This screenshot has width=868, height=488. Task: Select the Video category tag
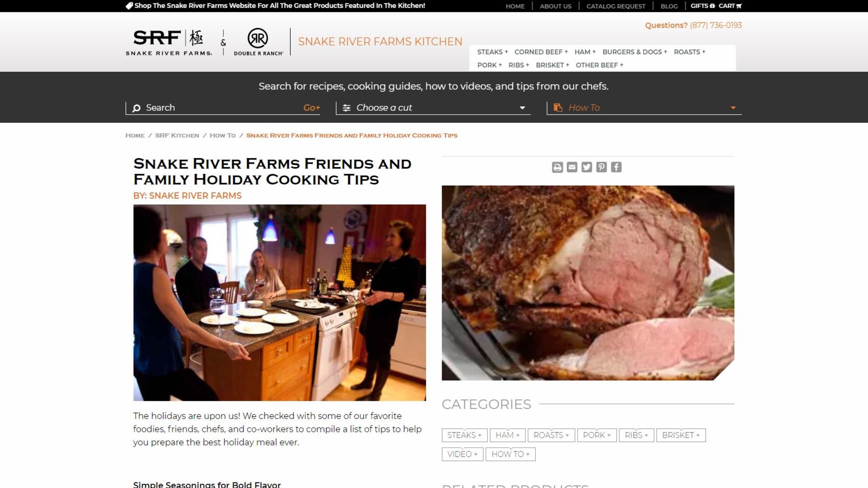coord(462,454)
